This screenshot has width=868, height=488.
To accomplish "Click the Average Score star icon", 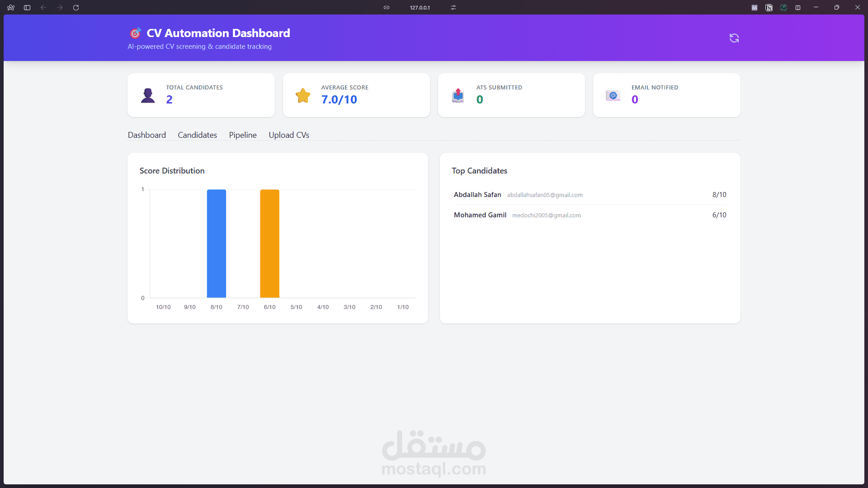I will (x=303, y=95).
